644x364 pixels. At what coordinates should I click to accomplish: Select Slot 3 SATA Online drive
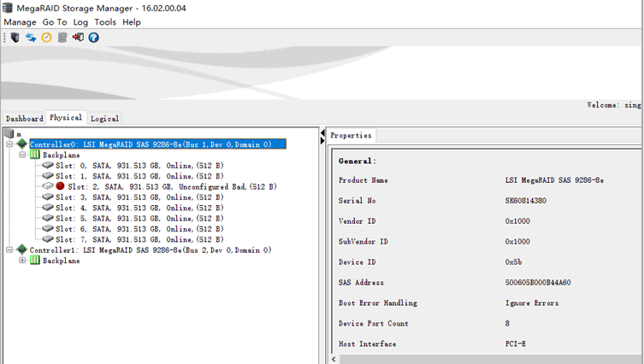(x=139, y=197)
